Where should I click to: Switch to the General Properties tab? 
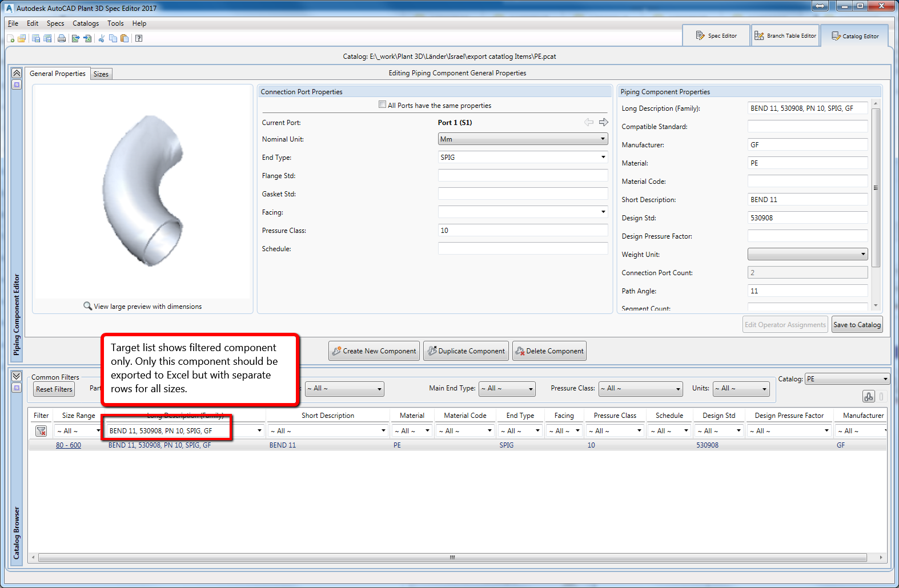click(58, 74)
